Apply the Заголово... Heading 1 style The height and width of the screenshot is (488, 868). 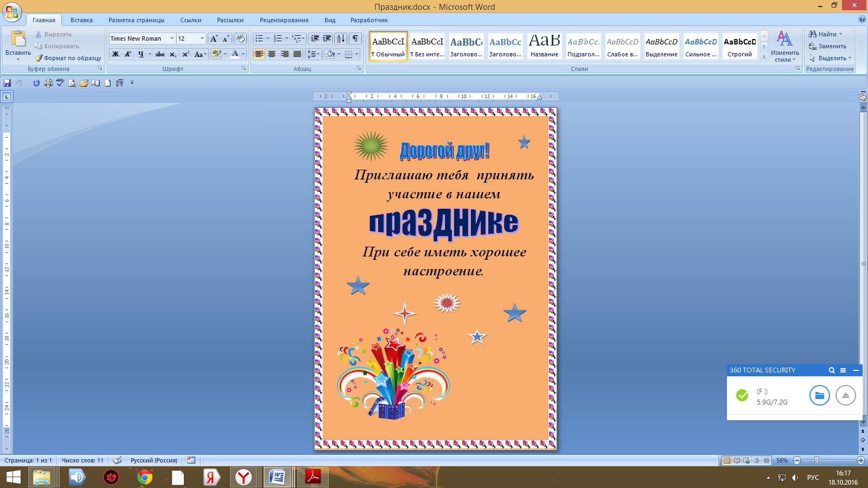tap(466, 46)
